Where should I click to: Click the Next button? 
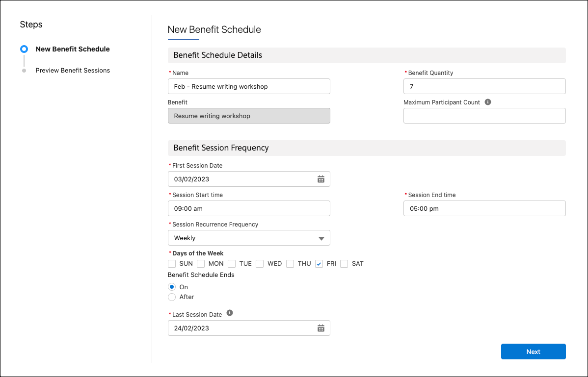point(533,352)
